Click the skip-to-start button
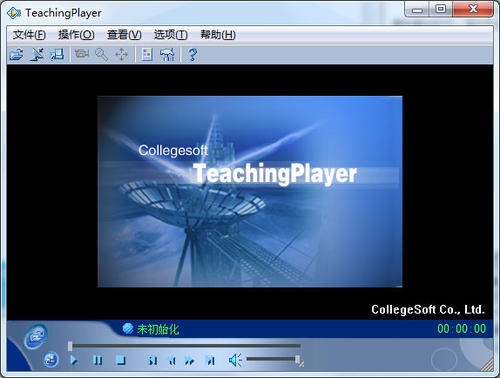The height and width of the screenshot is (378, 500). point(153,360)
